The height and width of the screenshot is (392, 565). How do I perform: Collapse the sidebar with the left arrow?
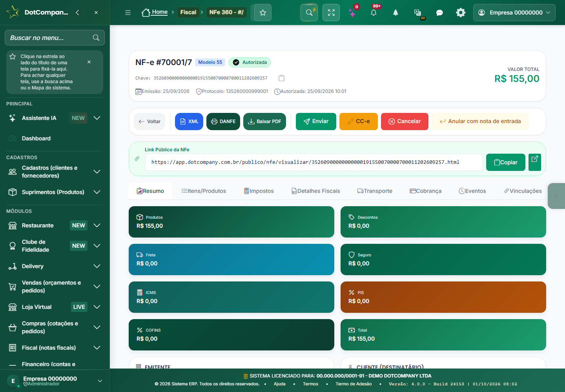(77, 13)
